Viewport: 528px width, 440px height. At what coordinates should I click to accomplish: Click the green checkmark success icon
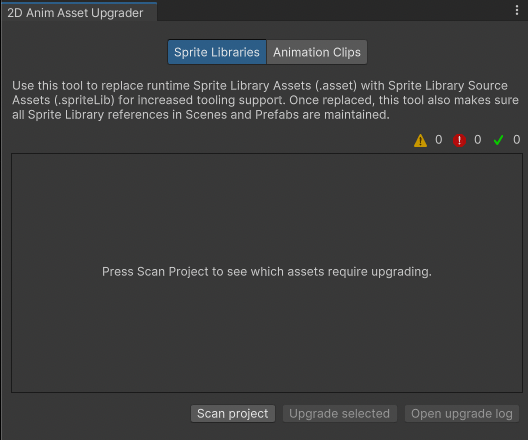(498, 140)
